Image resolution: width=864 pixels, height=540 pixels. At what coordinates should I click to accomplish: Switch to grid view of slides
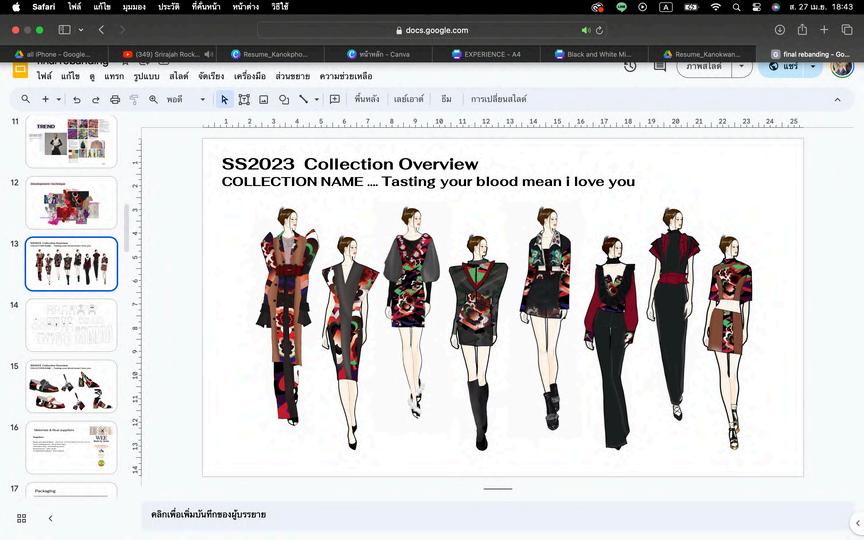pyautogui.click(x=21, y=518)
